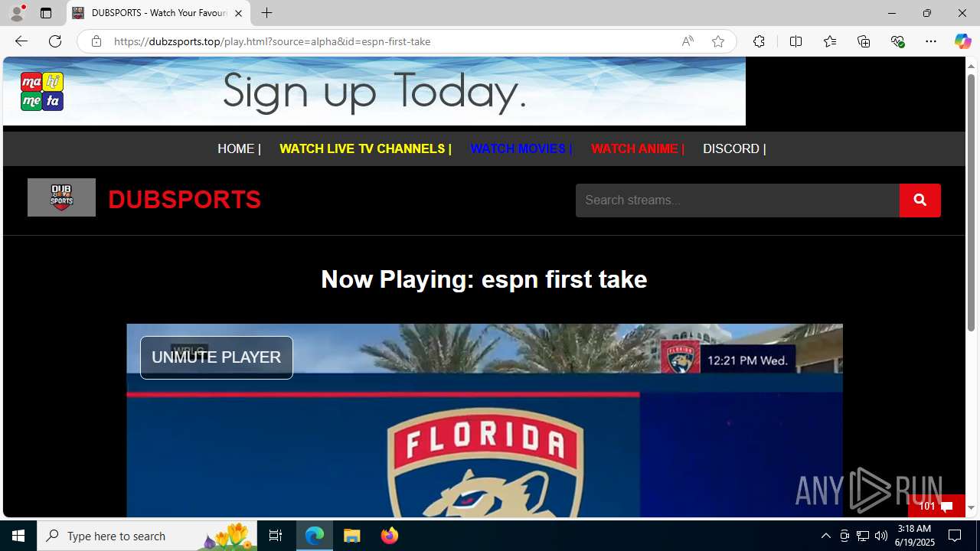Open Windows Start menu

pos(18,536)
